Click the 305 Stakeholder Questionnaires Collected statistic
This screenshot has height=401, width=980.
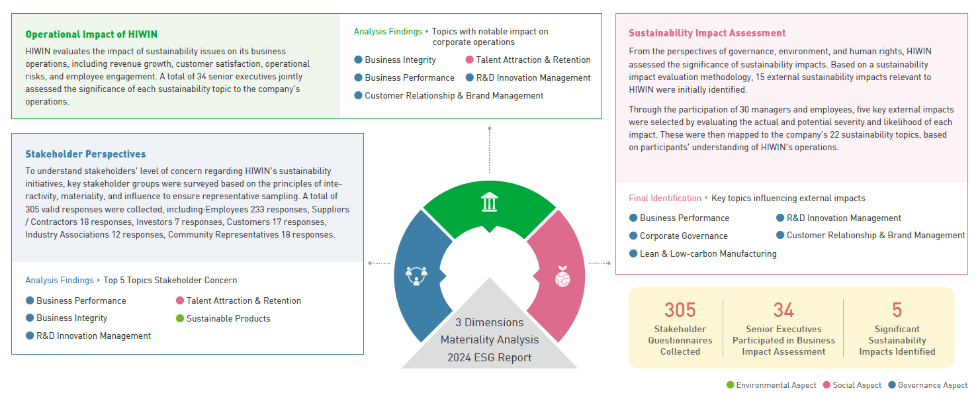680,328
